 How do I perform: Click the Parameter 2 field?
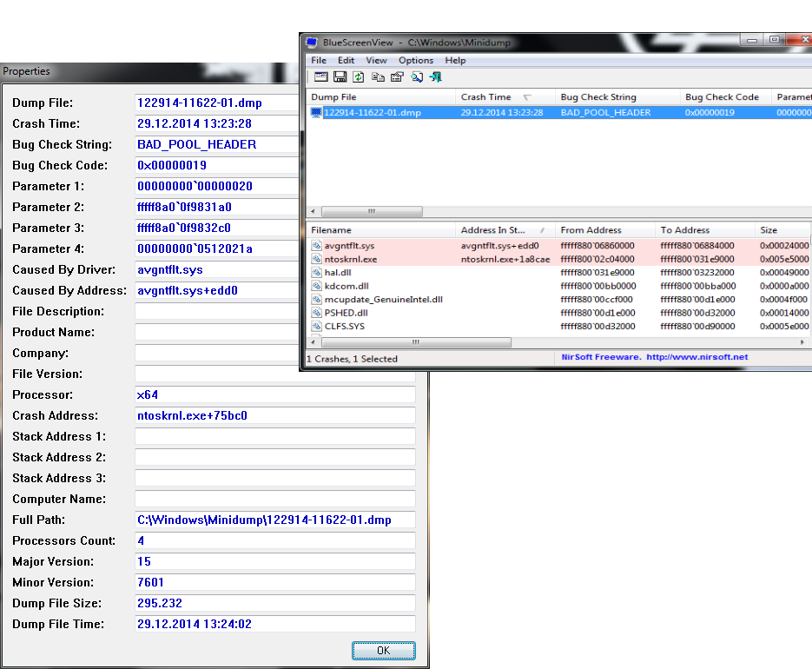217,207
